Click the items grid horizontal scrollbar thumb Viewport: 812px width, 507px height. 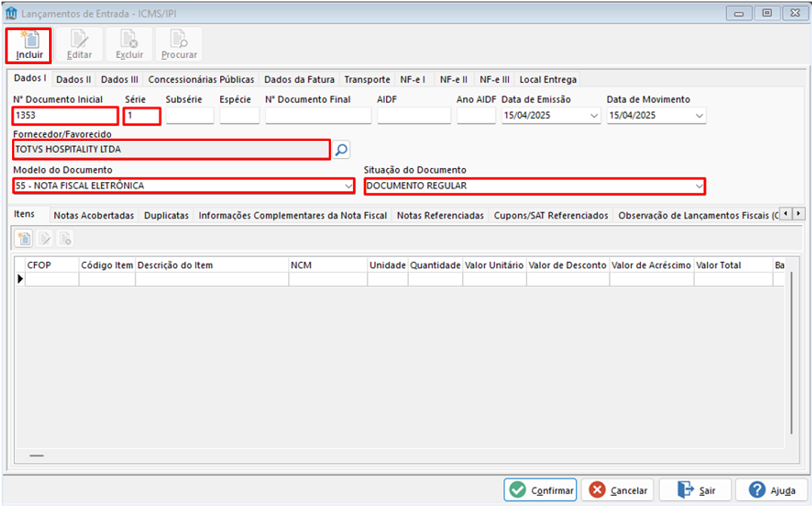coord(37,456)
